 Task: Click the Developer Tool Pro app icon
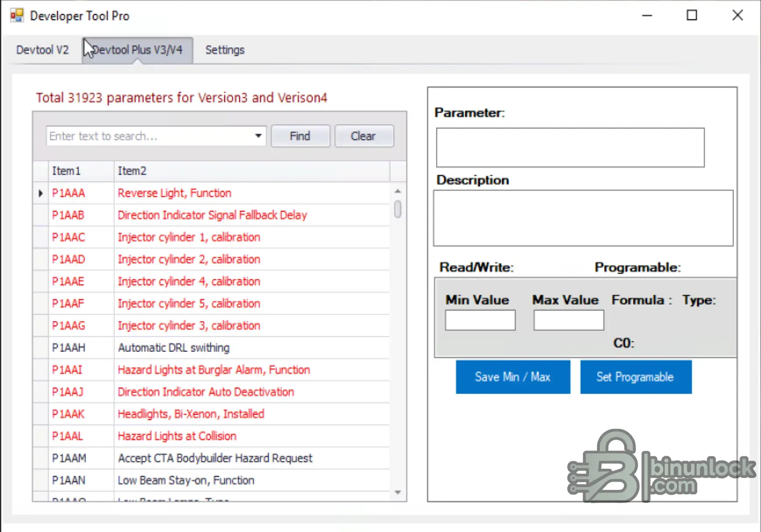click(17, 16)
